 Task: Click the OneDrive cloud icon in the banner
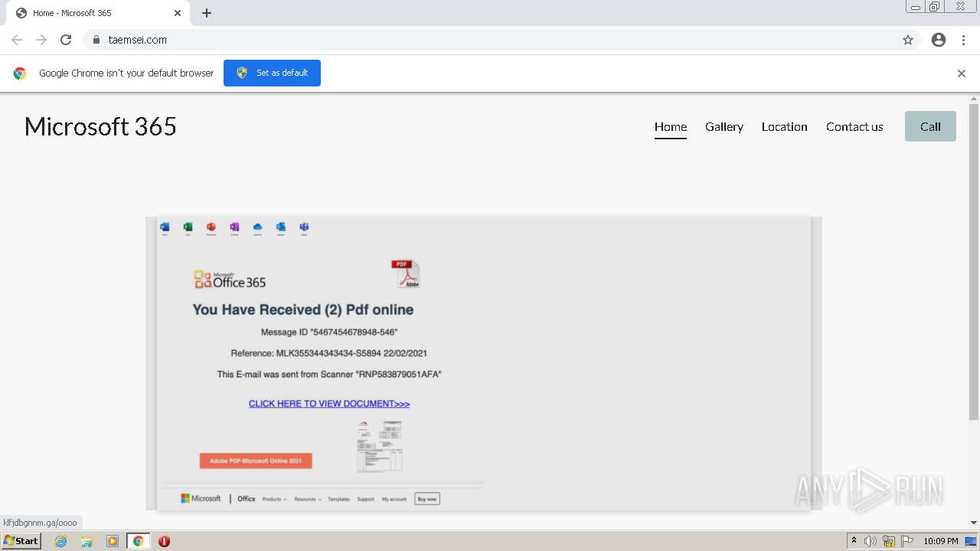[257, 227]
